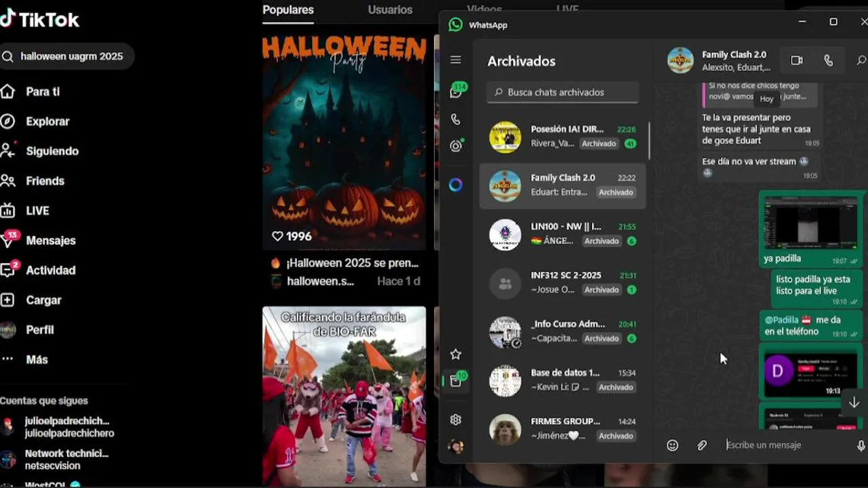Select the Populares tab in TikTok results

click(288, 10)
